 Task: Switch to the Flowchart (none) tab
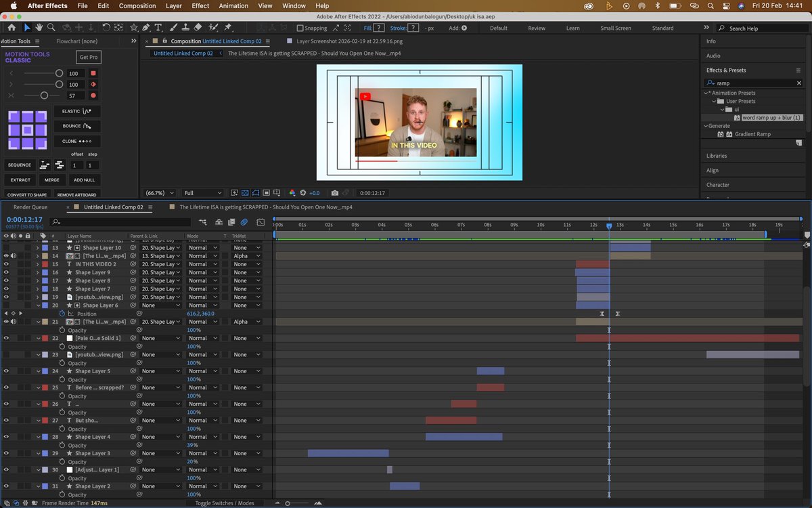[77, 41]
